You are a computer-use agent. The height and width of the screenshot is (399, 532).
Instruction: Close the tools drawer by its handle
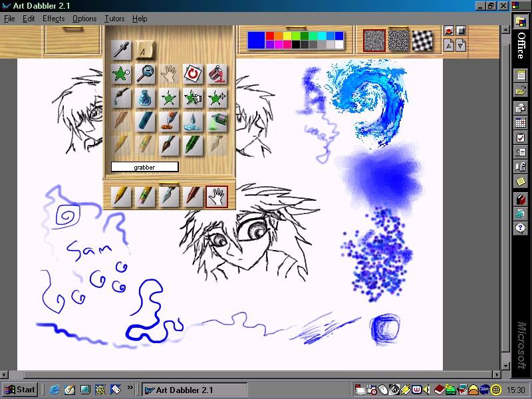tap(169, 184)
